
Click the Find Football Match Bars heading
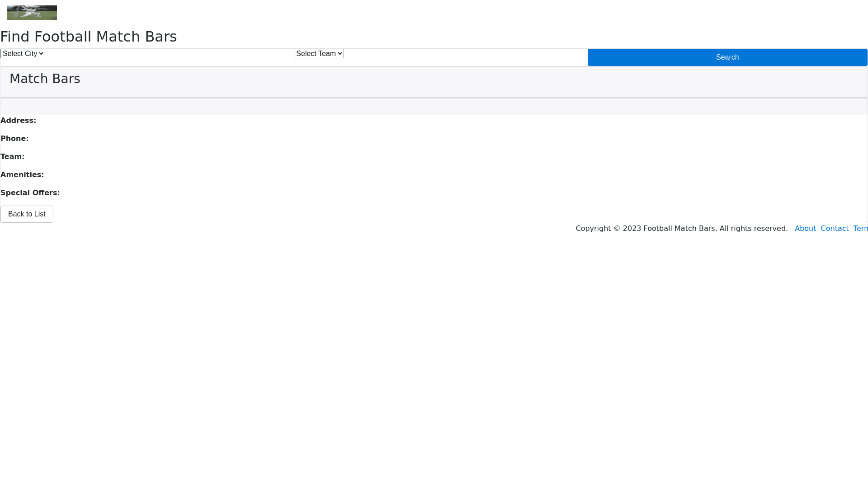click(89, 37)
